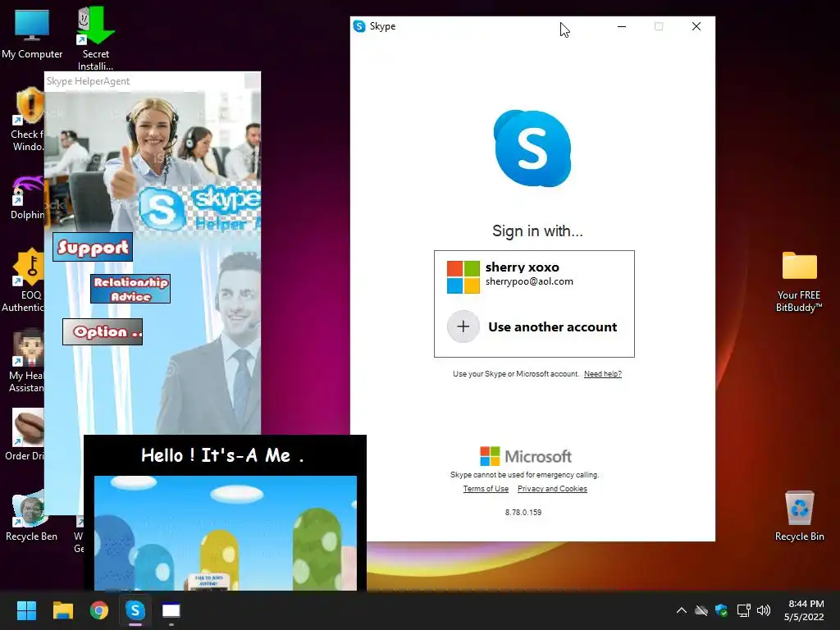
Task: Launch Google Chrome from the taskbar
Action: point(99,610)
